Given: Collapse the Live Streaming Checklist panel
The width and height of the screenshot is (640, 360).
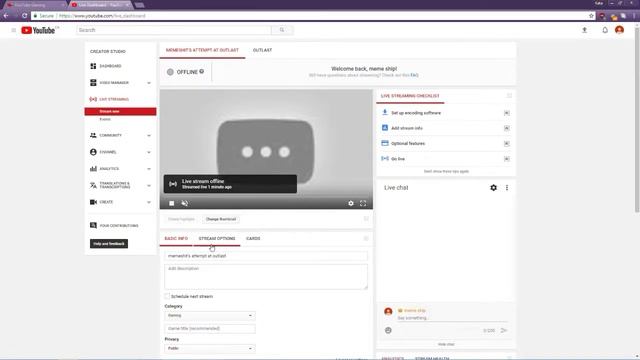Looking at the screenshot, I should pyautogui.click(x=509, y=96).
